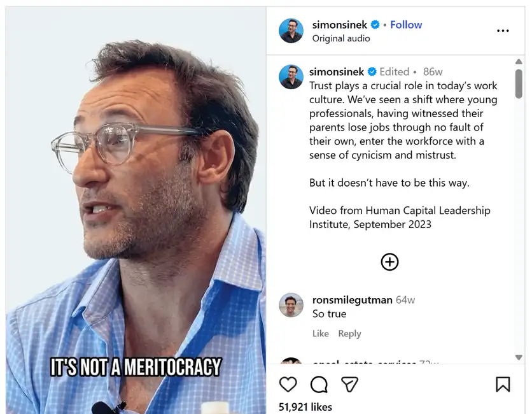Reply to ronsmilegutman's comment

[x=349, y=333]
